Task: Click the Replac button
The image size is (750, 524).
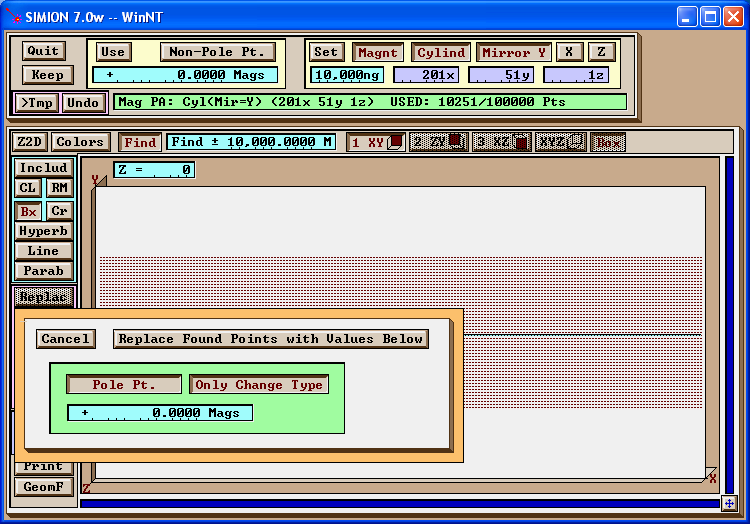Action: point(44,297)
